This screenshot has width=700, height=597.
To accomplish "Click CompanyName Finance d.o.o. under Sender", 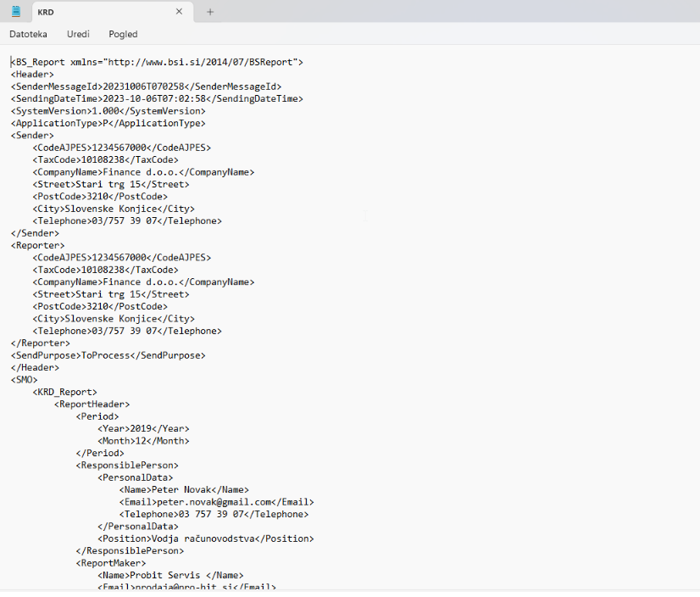I will pos(143,172).
